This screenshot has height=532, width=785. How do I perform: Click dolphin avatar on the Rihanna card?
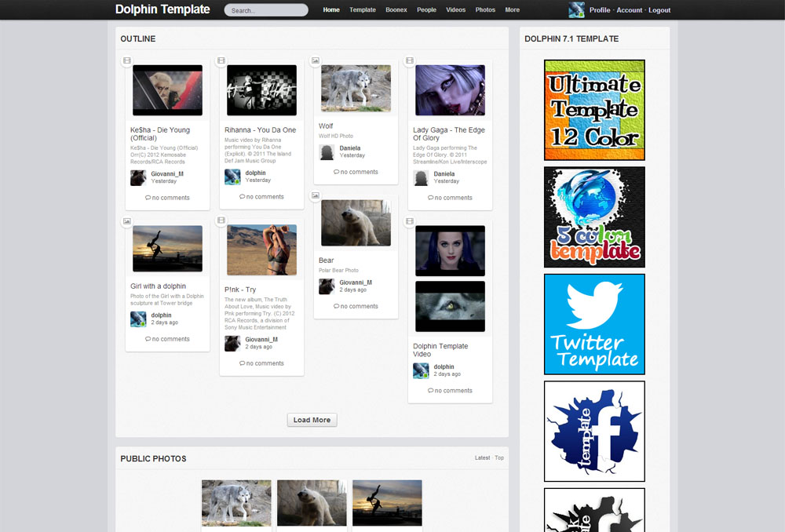click(x=232, y=177)
